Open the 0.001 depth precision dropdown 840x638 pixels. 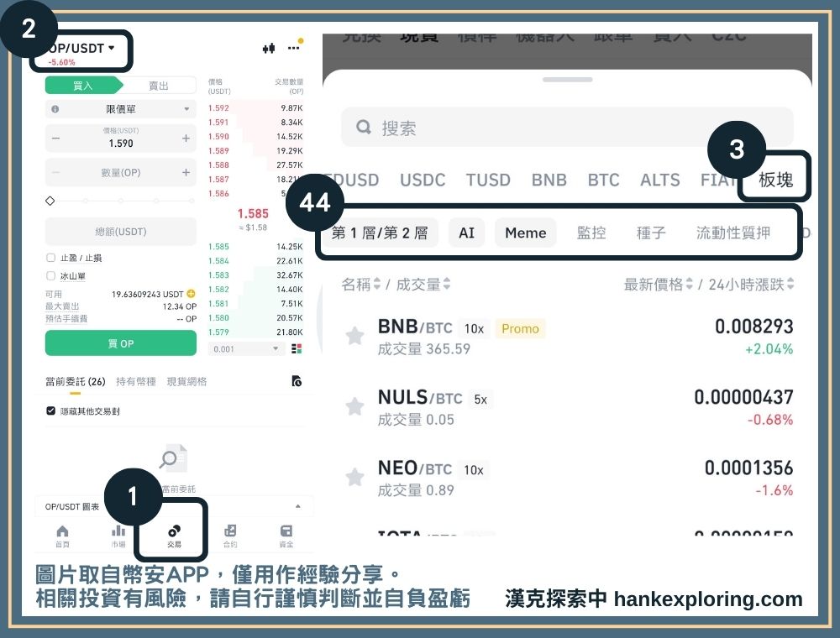pos(248,349)
